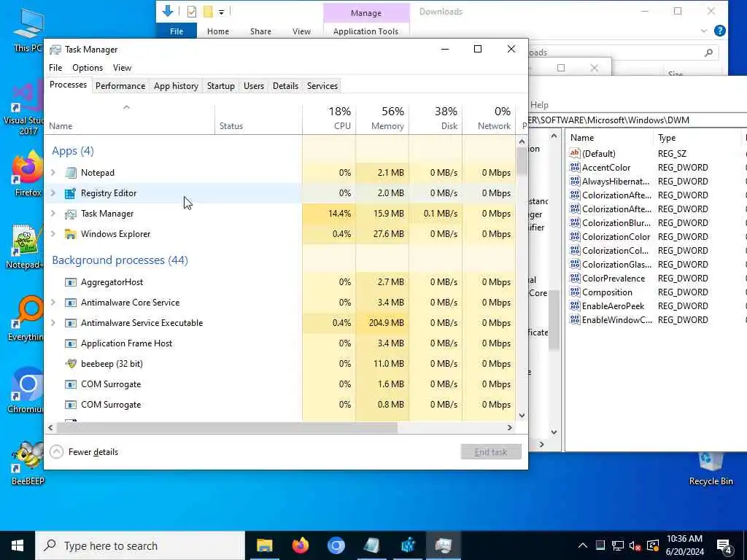Click the taskbar clock showing 10:36 AM
747x560 pixels.
(x=684, y=545)
